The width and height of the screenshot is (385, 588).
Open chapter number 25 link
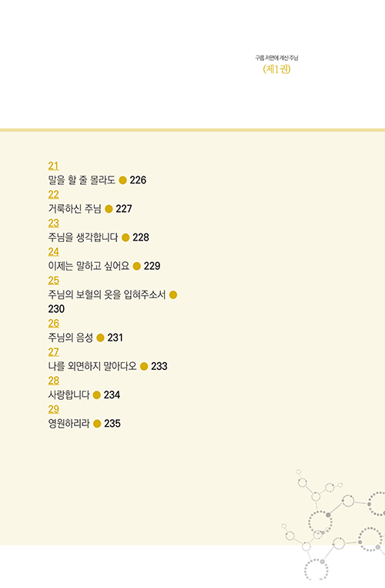click(x=54, y=280)
